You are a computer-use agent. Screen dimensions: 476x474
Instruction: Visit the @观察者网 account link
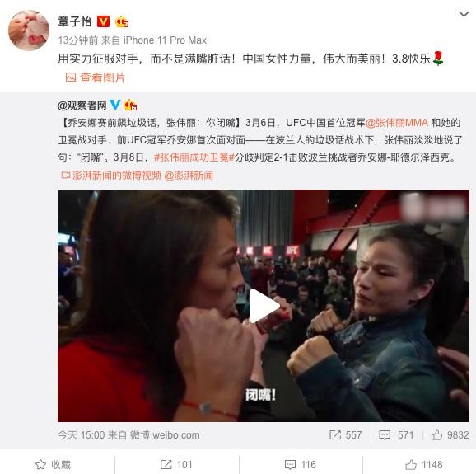82,106
